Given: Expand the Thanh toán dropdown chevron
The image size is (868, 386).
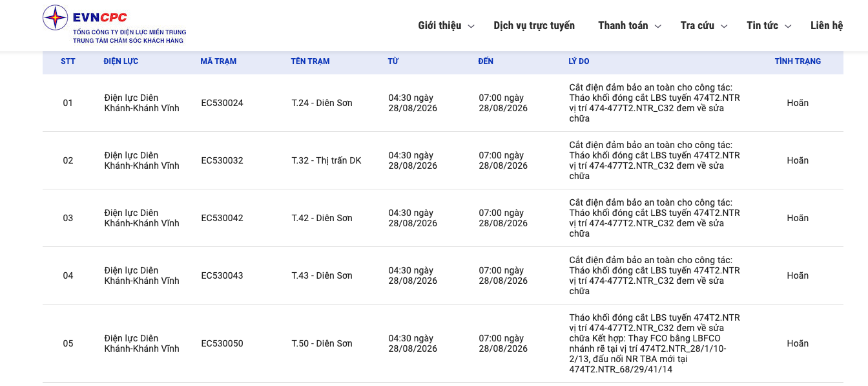Looking at the screenshot, I should point(657,27).
